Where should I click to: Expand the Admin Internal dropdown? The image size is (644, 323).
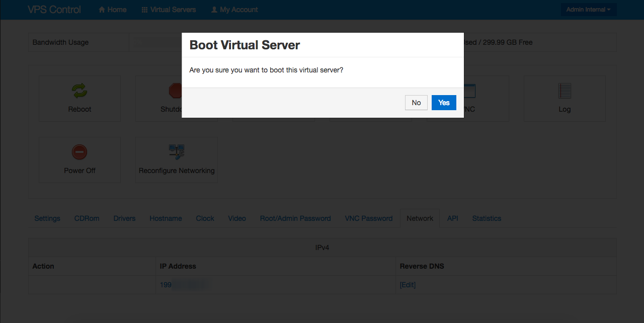pos(588,10)
